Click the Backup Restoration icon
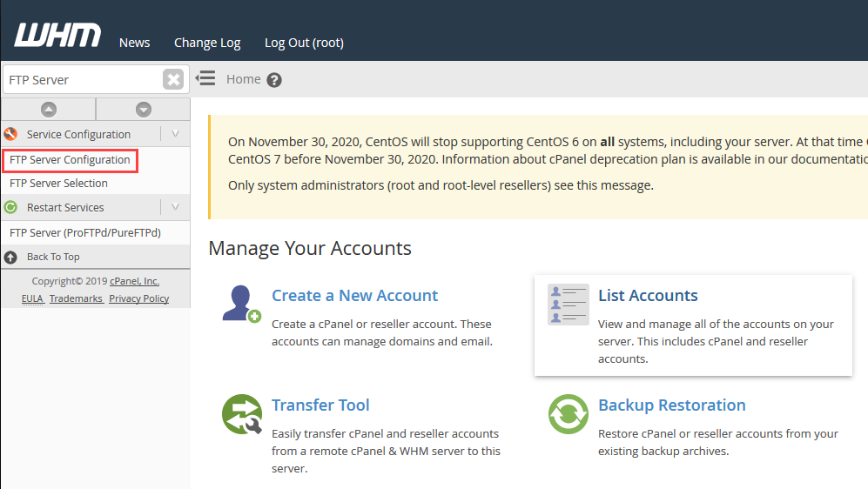The width and height of the screenshot is (868, 489). (x=568, y=414)
